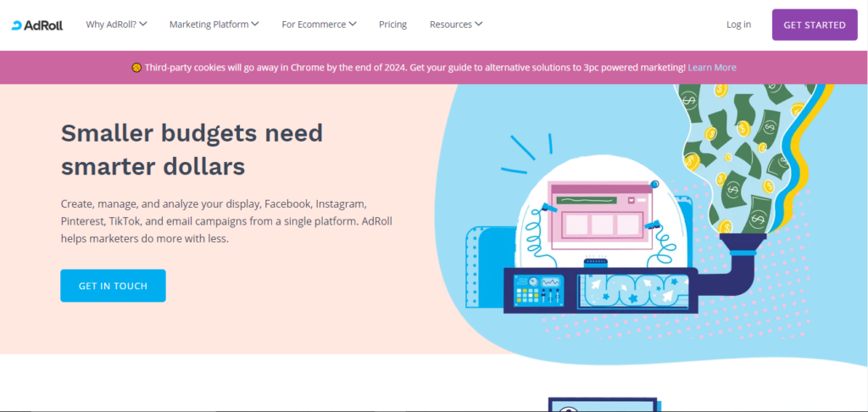The height and width of the screenshot is (412, 868).
Task: Follow the Learn More link in the banner
Action: (x=712, y=68)
